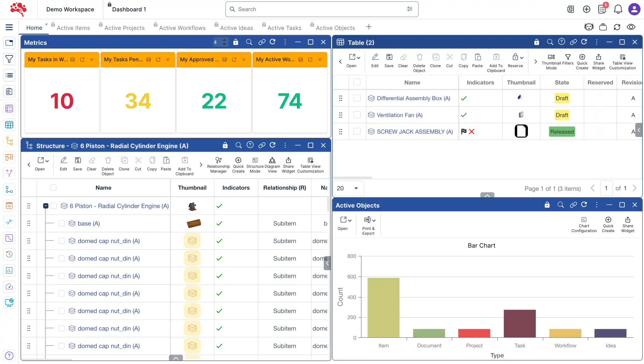Viewport: 644px width, 364px height.
Task: Open the Differential Assembly Box (A) link
Action: (413, 98)
